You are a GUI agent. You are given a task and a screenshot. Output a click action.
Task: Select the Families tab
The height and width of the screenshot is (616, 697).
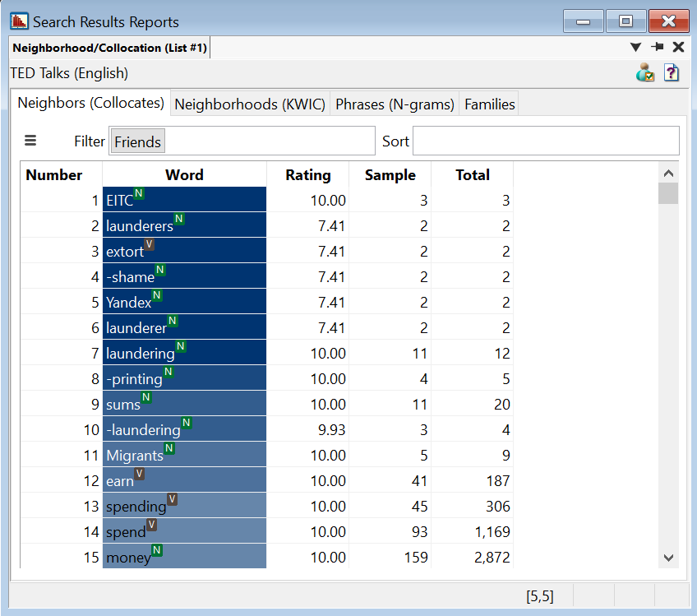click(x=489, y=104)
